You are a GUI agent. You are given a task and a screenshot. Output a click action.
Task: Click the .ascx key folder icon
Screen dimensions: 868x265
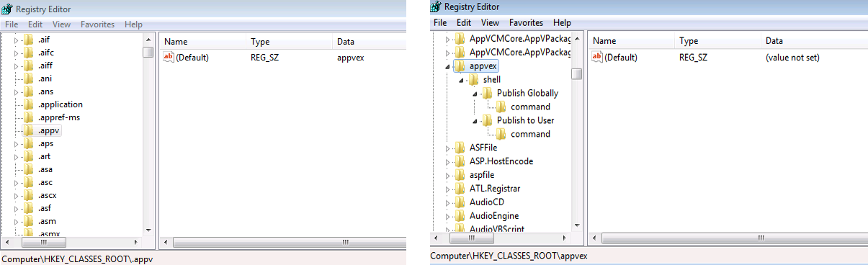click(29, 195)
